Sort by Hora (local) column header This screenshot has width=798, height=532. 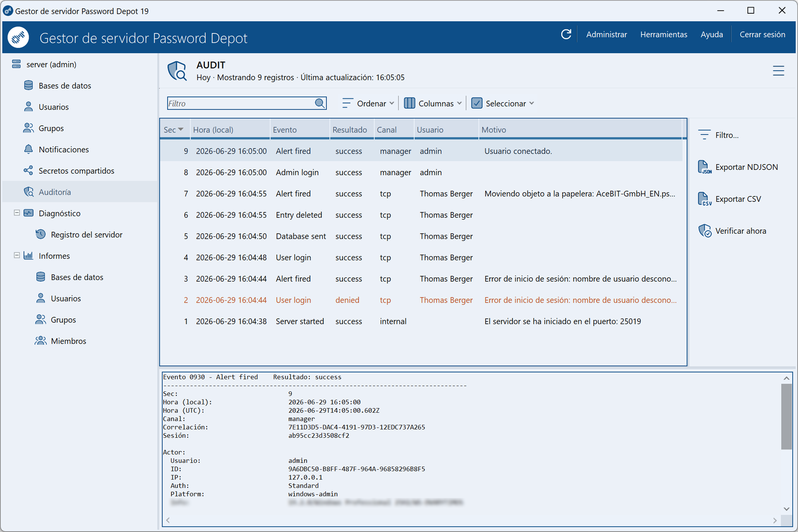(230, 130)
